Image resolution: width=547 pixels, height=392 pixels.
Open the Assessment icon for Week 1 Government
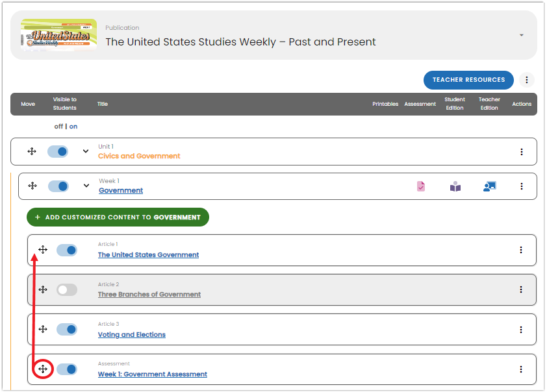[x=420, y=186]
